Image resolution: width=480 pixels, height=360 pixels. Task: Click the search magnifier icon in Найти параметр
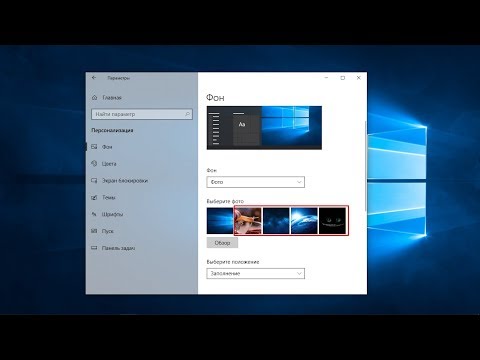[187, 114]
